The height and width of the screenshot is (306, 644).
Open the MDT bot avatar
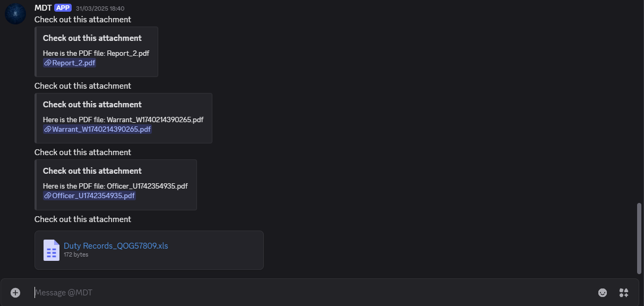(15, 13)
